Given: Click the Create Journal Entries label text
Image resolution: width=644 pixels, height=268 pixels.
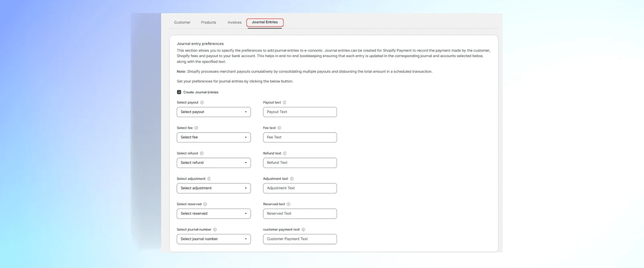Looking at the screenshot, I should tap(201, 92).
